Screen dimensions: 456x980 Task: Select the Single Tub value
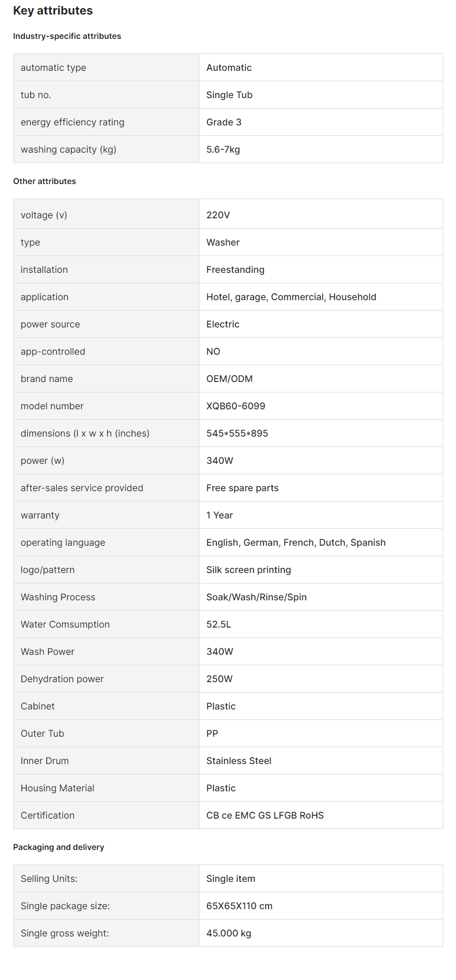pyautogui.click(x=229, y=95)
